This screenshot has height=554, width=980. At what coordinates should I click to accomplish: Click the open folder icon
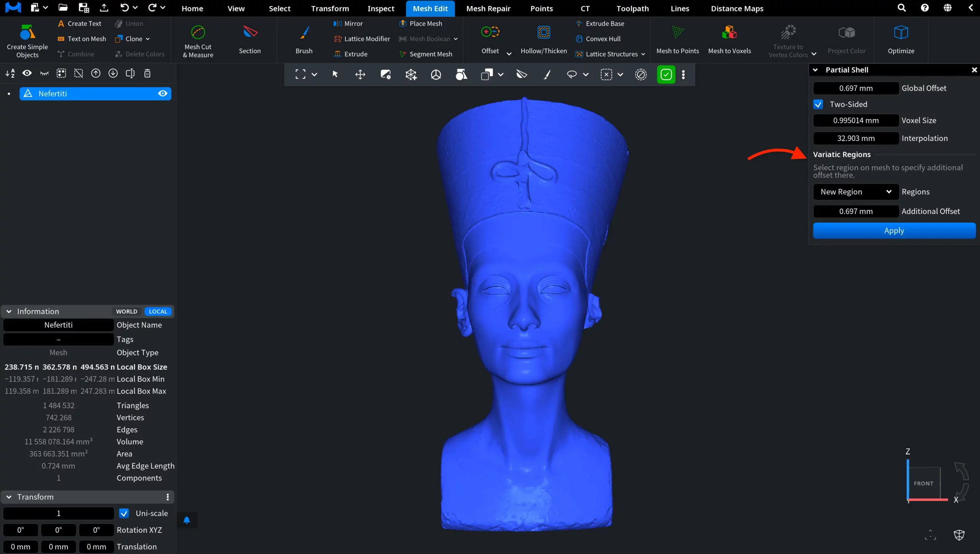coord(63,8)
